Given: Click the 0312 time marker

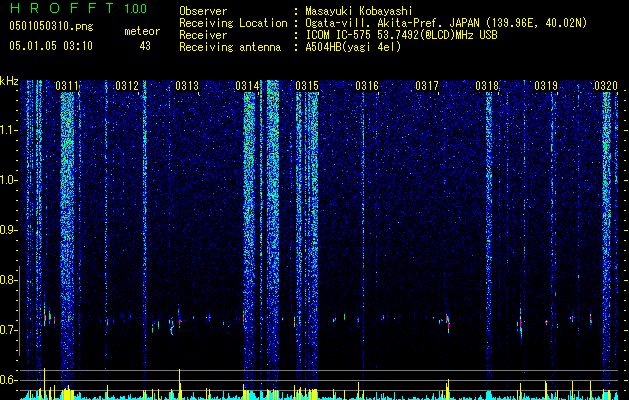Looking at the screenshot, I should tap(127, 86).
